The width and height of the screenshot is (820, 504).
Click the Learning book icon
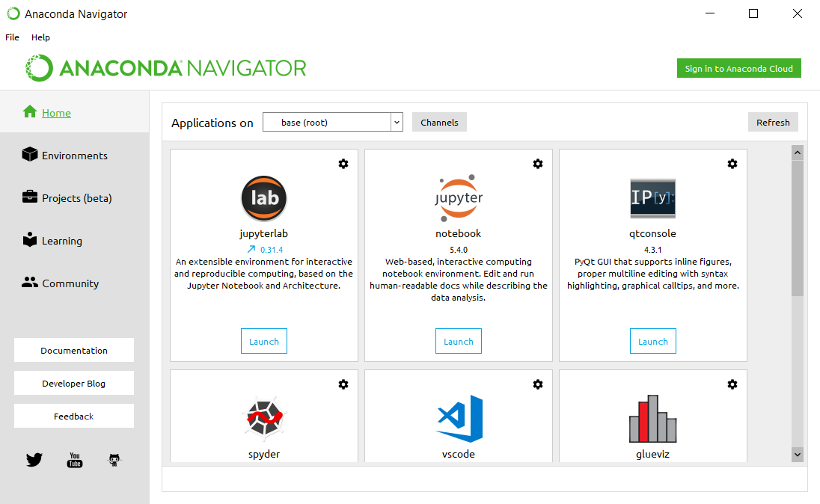pyautogui.click(x=30, y=239)
